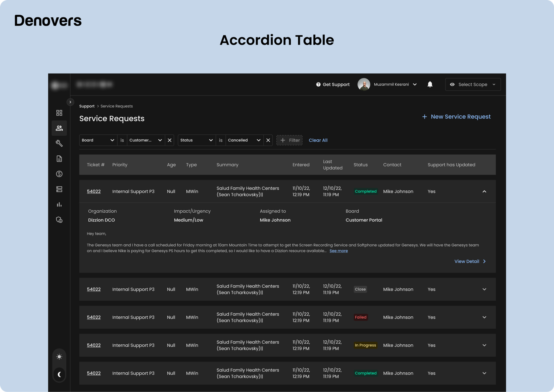Screen dimensions: 554x392
Task: Switch to light mode sun toggle
Action: [59, 357]
